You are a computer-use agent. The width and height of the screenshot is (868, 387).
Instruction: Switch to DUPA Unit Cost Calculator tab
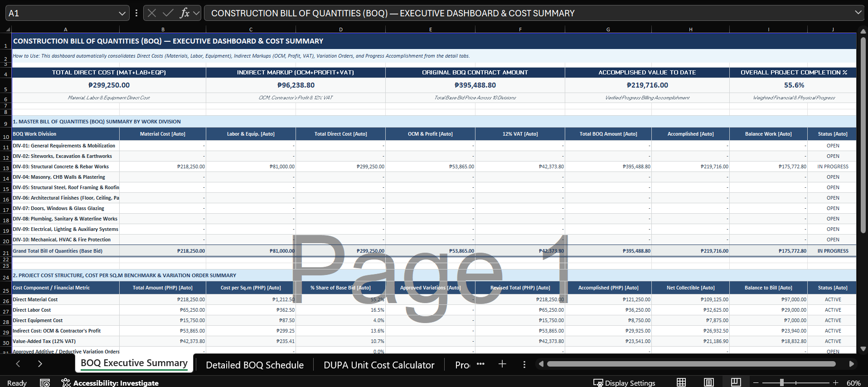tap(379, 365)
